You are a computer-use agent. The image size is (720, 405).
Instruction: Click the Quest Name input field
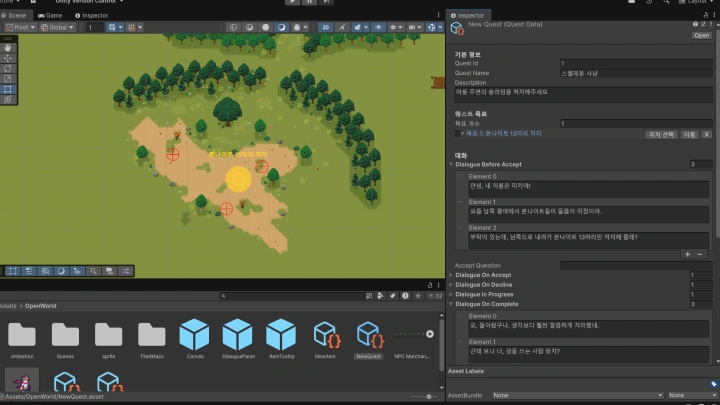point(636,73)
